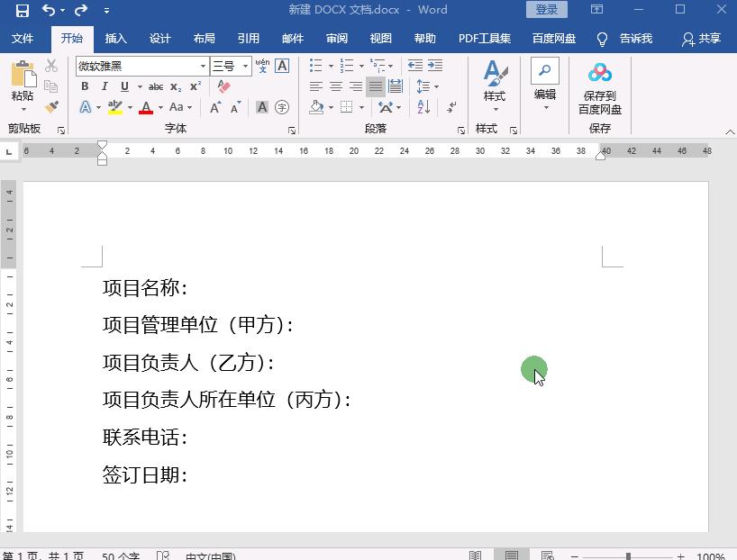737x560 pixels.
Task: Toggle centered paragraph alignment
Action: (337, 86)
